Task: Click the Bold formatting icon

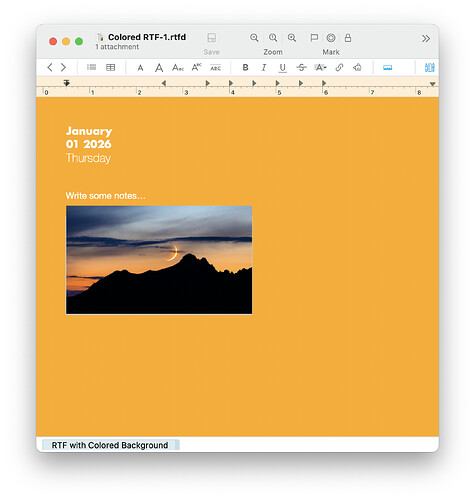Action: pos(245,68)
